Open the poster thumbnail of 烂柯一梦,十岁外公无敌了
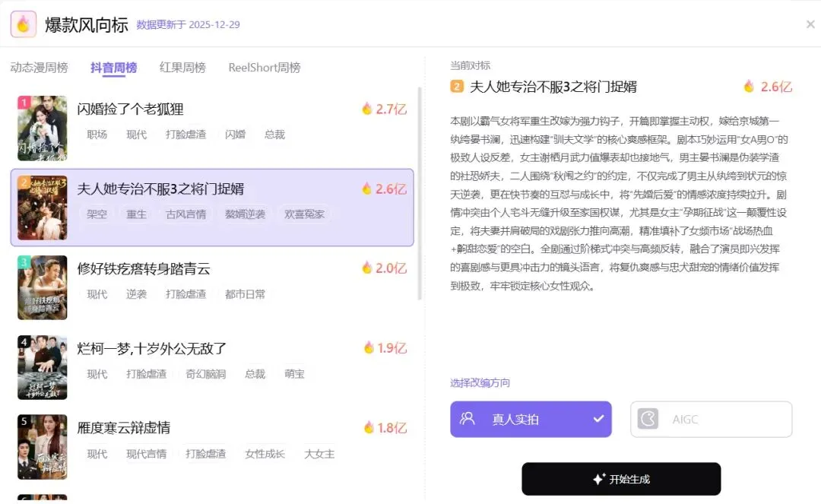Screen dimensions: 821x504 [x=43, y=367]
